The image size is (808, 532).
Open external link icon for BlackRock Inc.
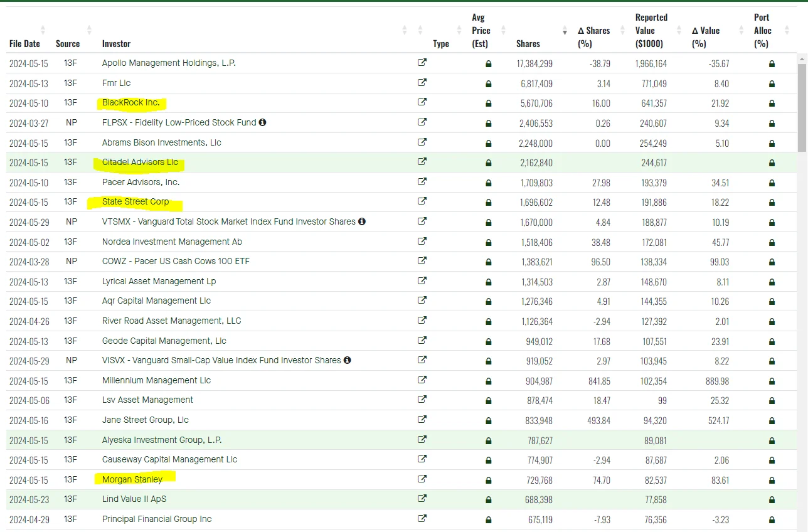tap(422, 102)
